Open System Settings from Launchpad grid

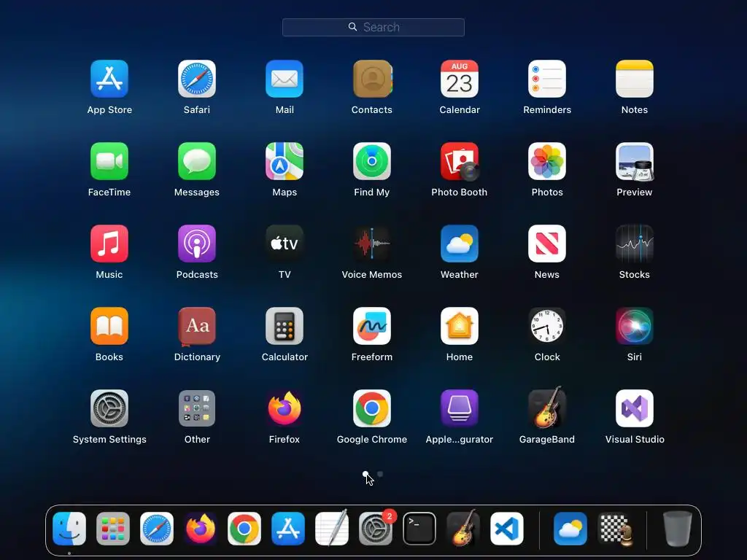pos(109,408)
